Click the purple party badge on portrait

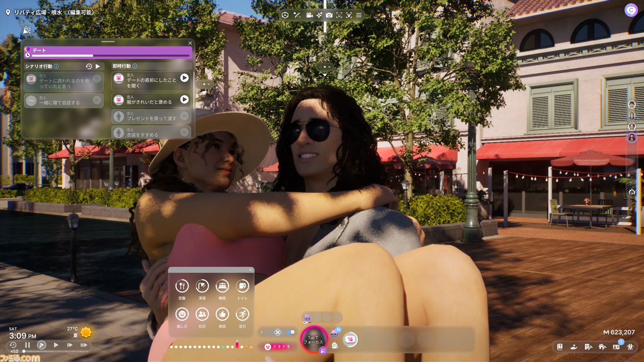[x=323, y=350]
